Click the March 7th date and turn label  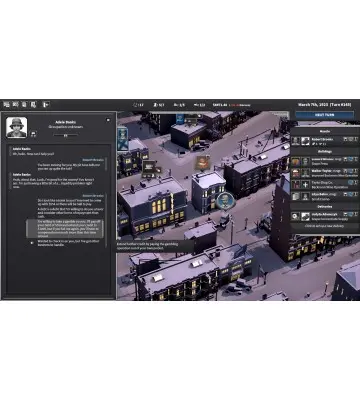tap(324, 105)
